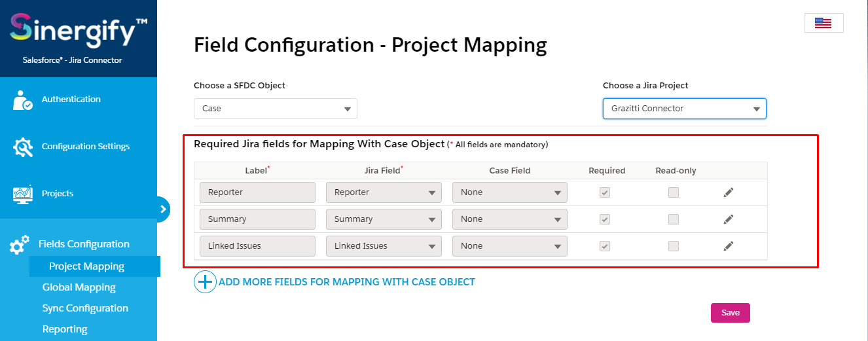This screenshot has width=868, height=341.
Task: Open Case Field dropdown in Linked Issues row
Action: pyautogui.click(x=510, y=246)
